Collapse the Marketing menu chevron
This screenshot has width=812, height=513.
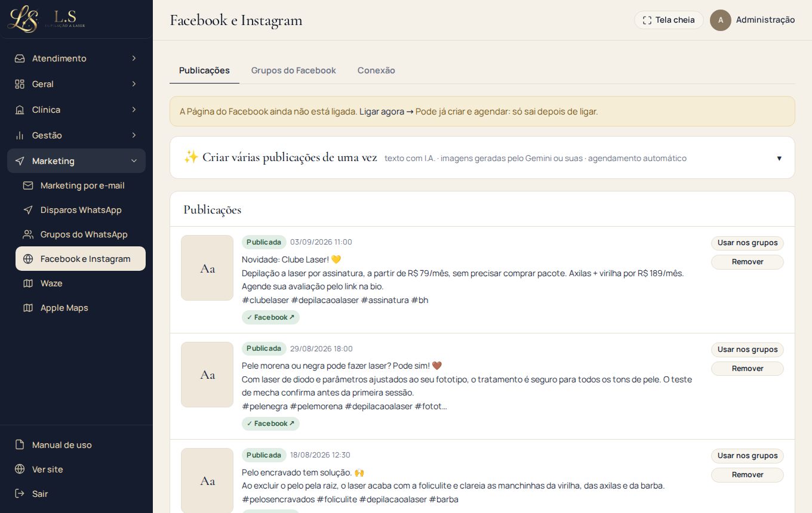click(134, 161)
